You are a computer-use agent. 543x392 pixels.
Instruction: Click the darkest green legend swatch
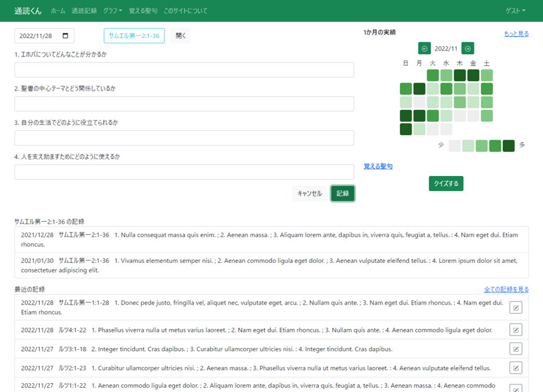pos(508,146)
